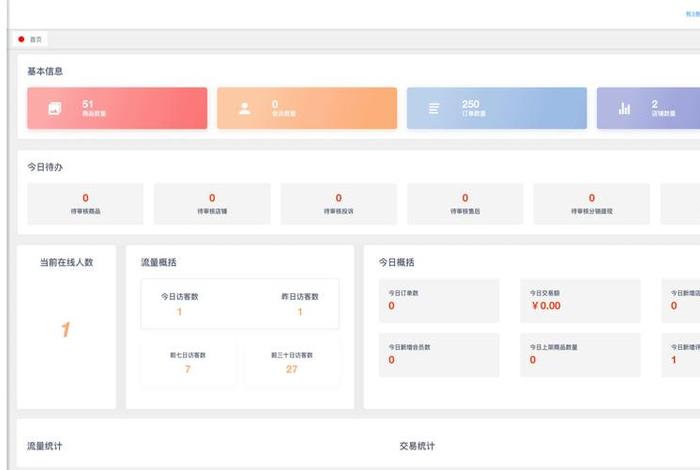
Task: Open the orange 会员数量 card
Action: point(307,108)
